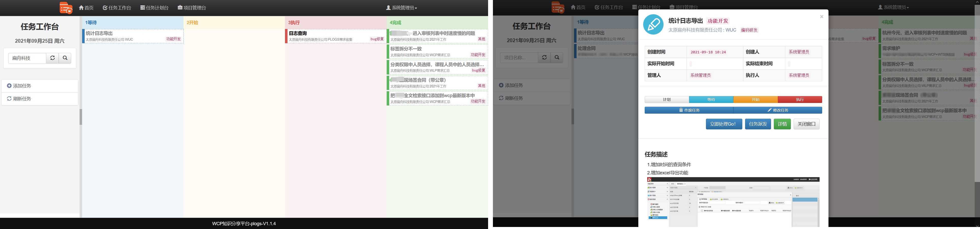This screenshot has width=980, height=229.
Task: Click the orange logo in the left window
Action: [66, 8]
